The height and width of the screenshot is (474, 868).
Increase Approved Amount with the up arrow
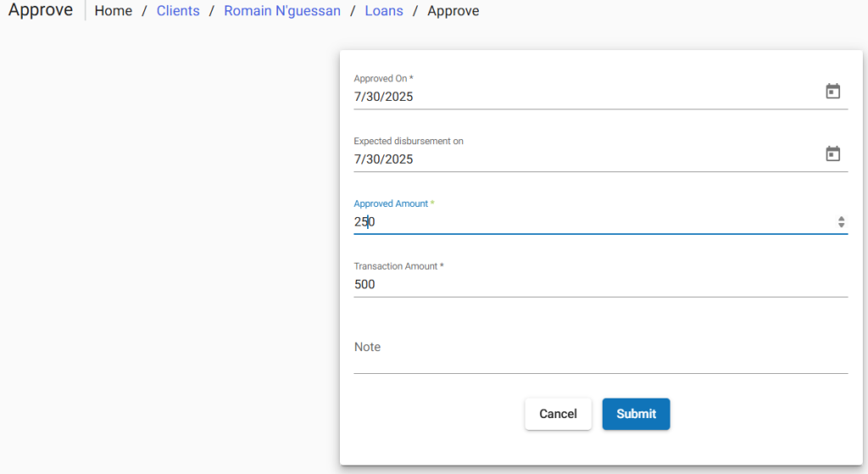point(841,218)
